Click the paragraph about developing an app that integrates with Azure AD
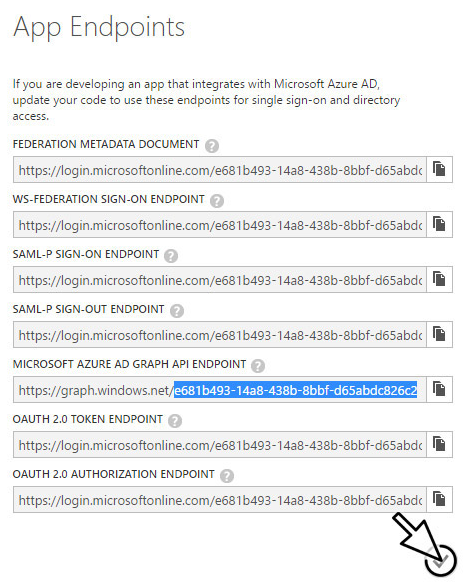 pyautogui.click(x=206, y=100)
